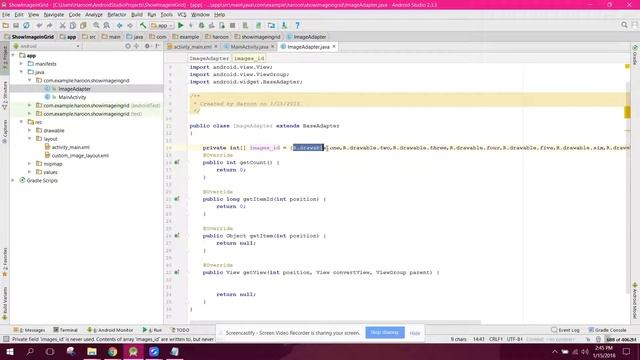Select custom_image_layout.xml in the tree
The image size is (640, 360).
[80, 156]
